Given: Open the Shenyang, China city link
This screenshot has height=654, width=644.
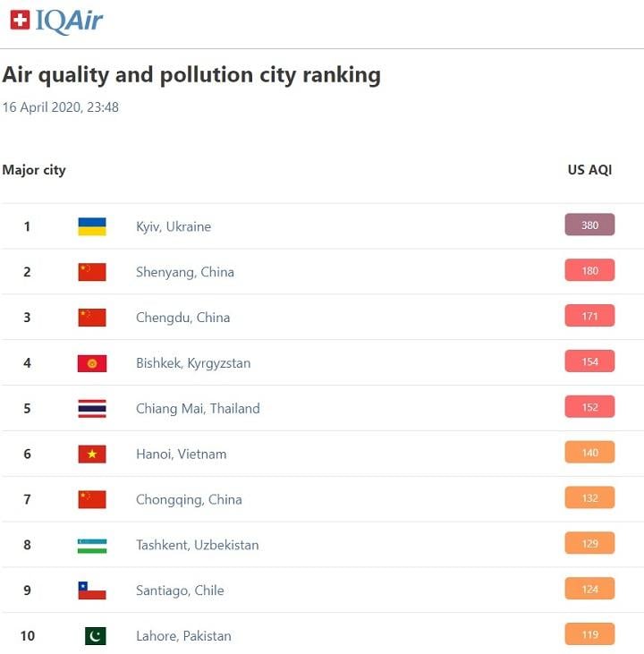Looking at the screenshot, I should pos(185,272).
